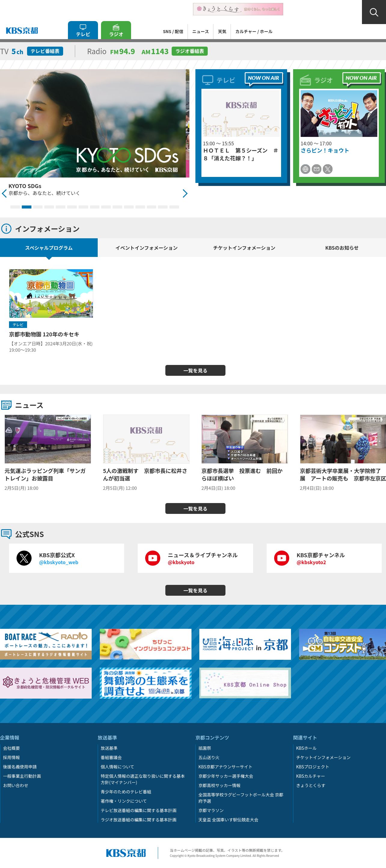This screenshot has width=386, height=868.
Task: Open 京都市動物園 120年のキセキ thumbnail
Action: [x=51, y=293]
